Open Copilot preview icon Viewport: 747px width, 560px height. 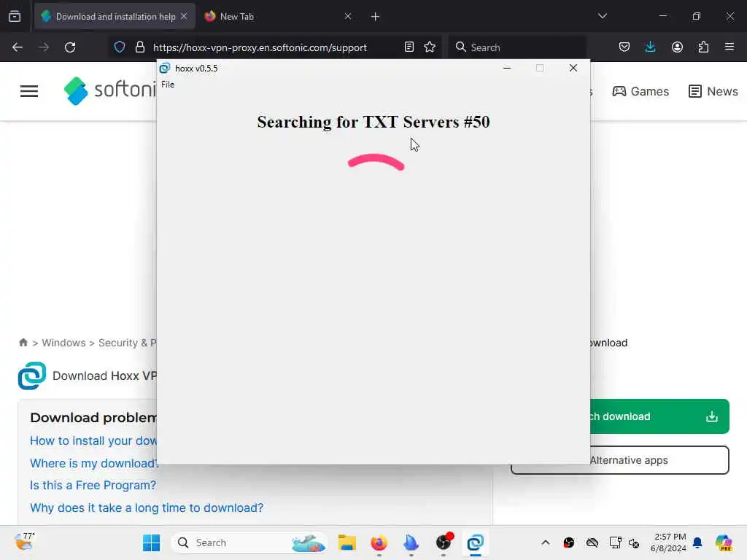(723, 542)
